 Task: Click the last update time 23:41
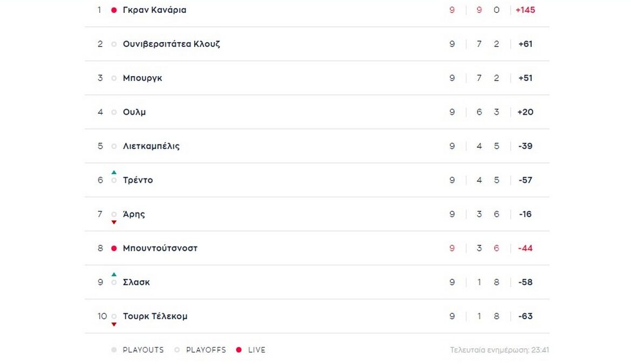pyautogui.click(x=539, y=350)
